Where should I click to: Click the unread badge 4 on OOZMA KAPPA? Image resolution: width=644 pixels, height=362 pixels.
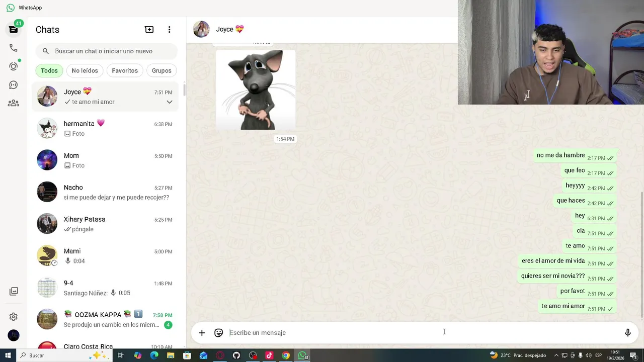click(x=168, y=325)
